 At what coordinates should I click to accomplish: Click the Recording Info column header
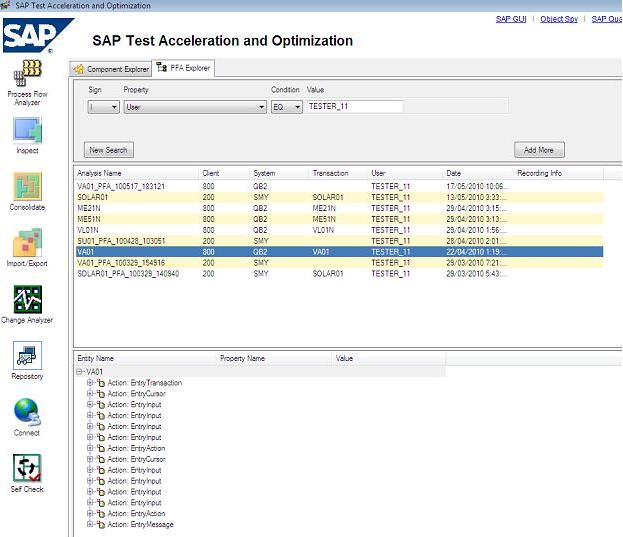tap(558, 173)
